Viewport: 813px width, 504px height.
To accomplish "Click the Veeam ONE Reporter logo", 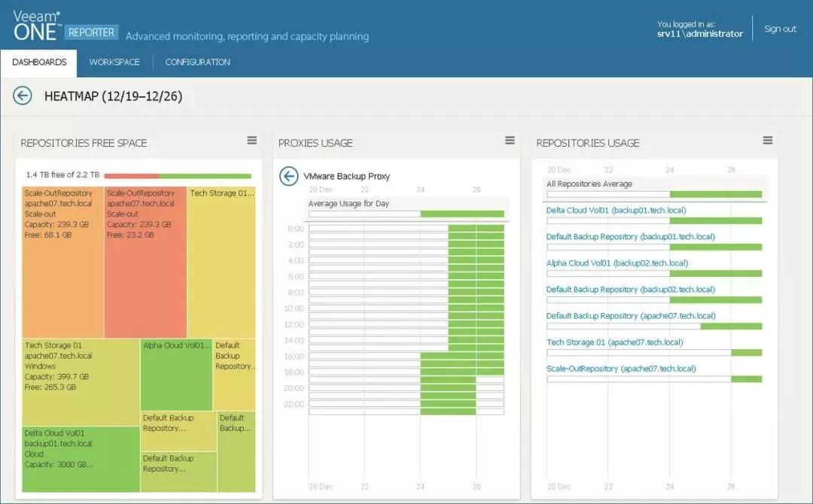I will pyautogui.click(x=65, y=27).
